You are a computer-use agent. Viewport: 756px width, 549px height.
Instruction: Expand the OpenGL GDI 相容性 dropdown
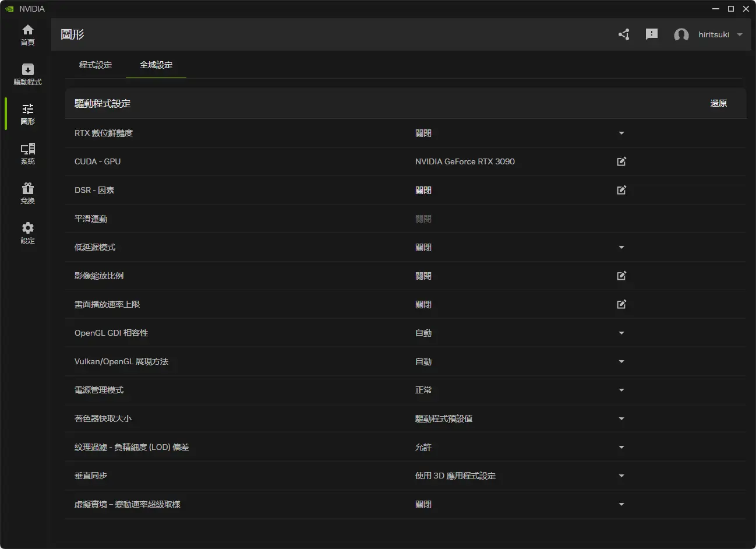tap(621, 333)
